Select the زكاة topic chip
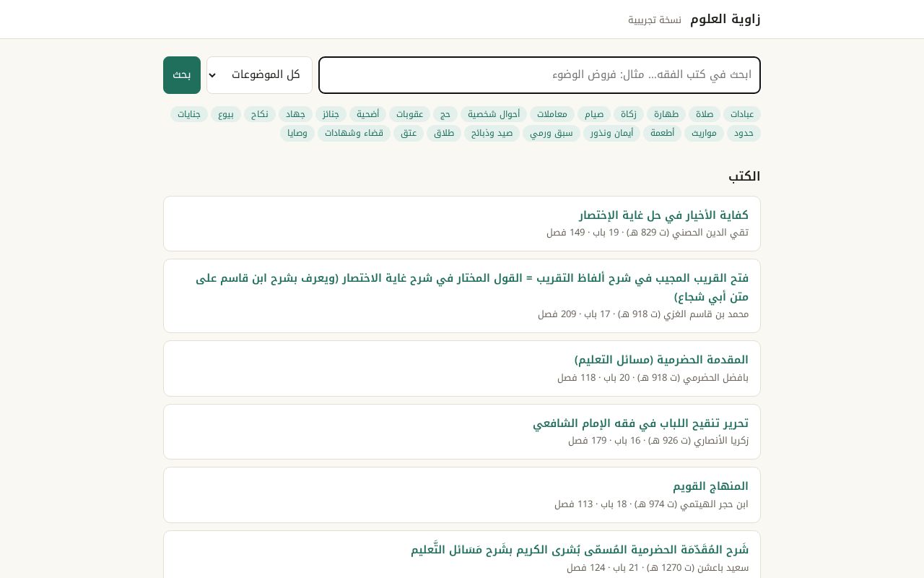Viewport: 924px width, 578px height. (x=629, y=114)
